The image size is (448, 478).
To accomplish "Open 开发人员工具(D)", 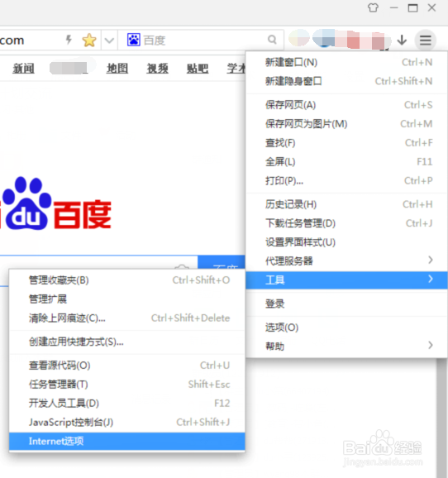I will 127,404.
